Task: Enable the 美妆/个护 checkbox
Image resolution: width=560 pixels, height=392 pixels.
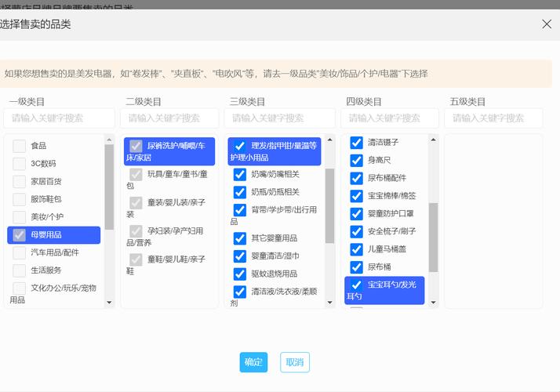Action: coord(20,216)
